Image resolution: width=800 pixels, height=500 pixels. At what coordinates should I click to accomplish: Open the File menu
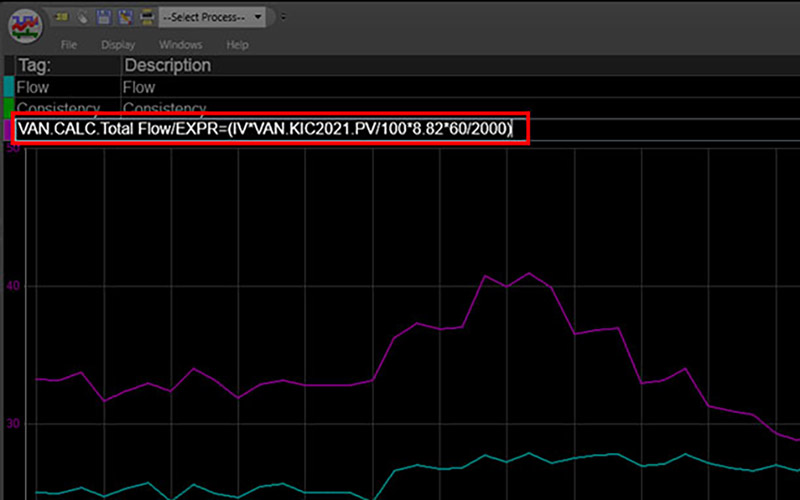coord(69,45)
